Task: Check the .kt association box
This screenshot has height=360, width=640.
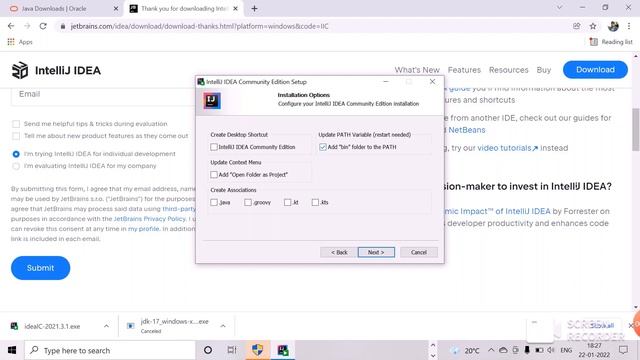Action: tap(288, 202)
